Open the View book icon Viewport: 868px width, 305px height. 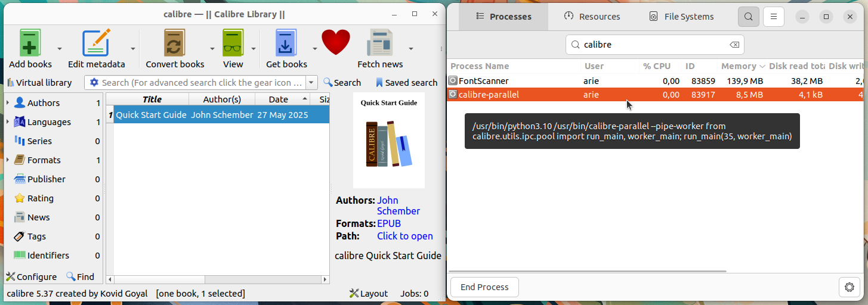(x=233, y=43)
